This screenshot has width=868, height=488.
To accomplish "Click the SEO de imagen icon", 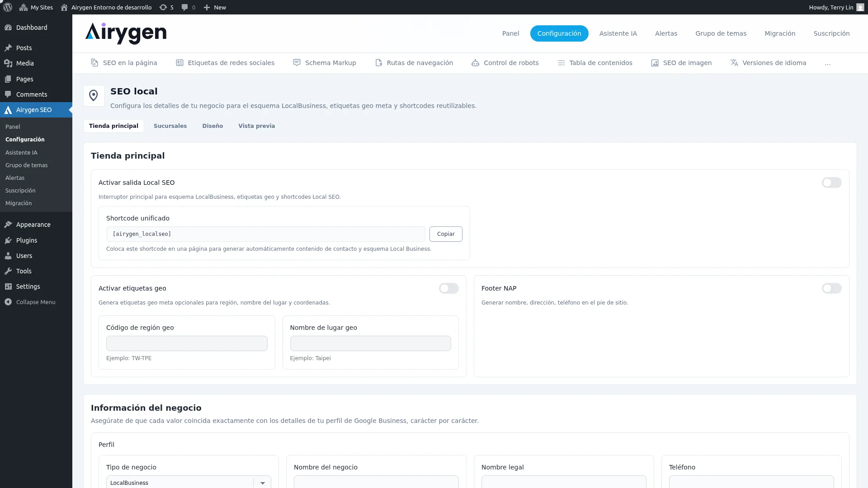I will pyautogui.click(x=655, y=63).
